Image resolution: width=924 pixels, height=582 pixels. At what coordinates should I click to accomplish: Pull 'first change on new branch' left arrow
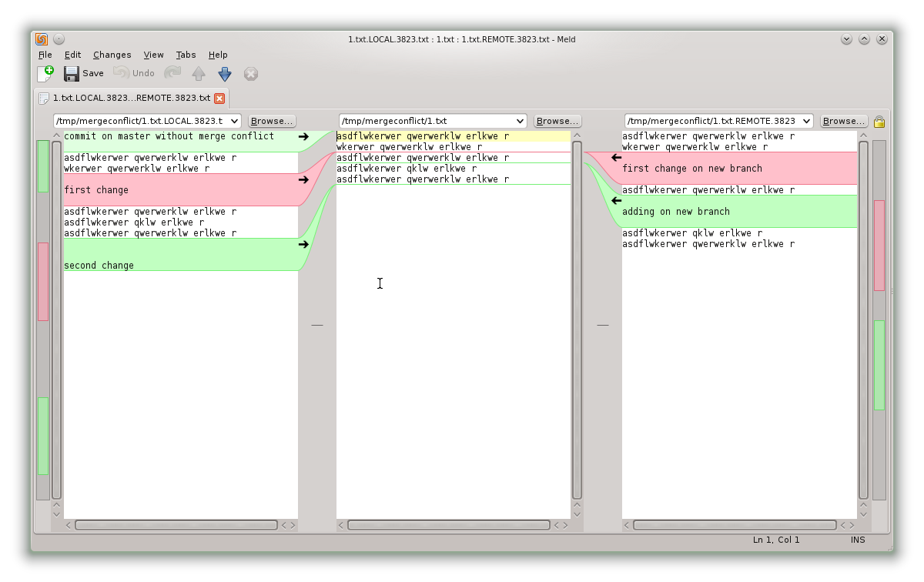616,158
